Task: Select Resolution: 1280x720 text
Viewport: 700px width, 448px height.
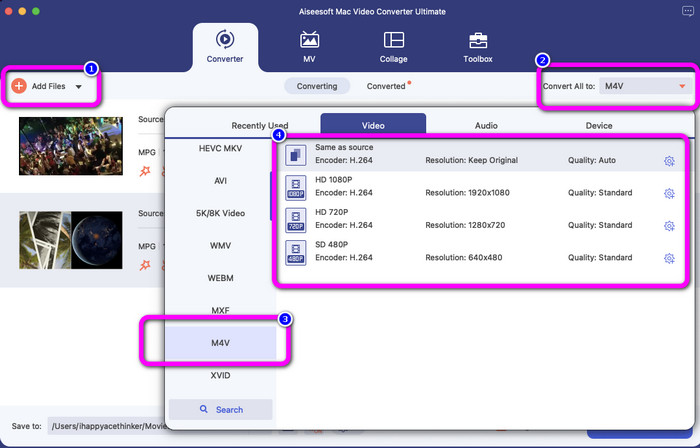Action: click(465, 225)
